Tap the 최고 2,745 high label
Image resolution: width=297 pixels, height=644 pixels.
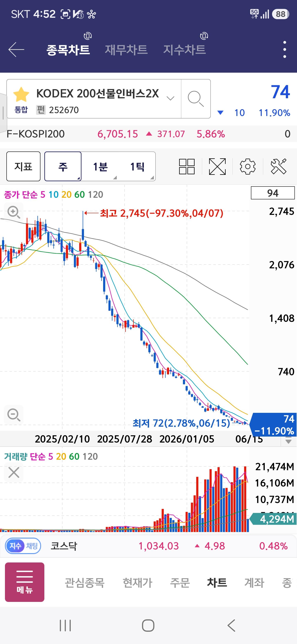coord(161,213)
